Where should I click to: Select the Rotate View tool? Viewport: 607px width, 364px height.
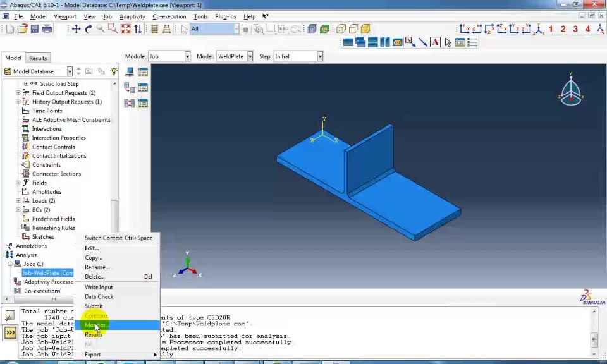[x=89, y=29]
